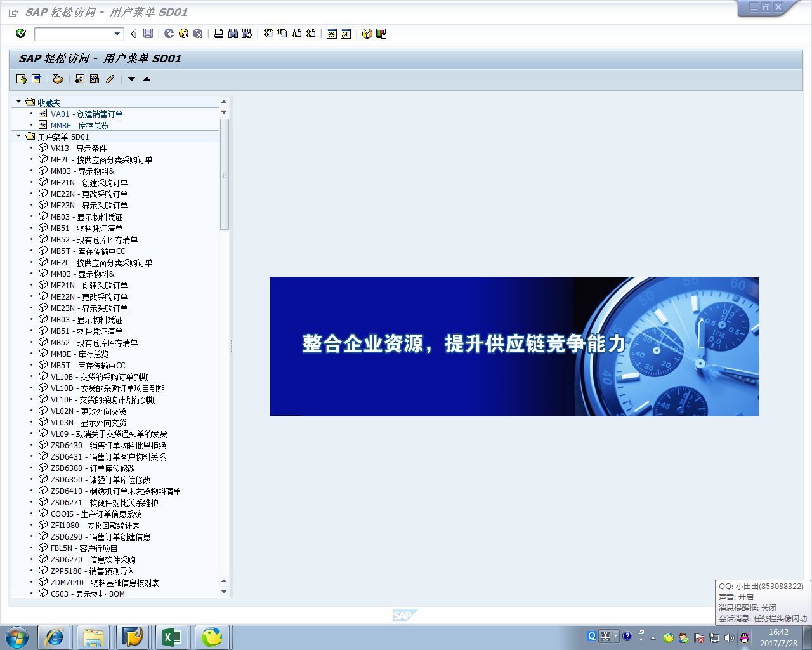
Task: Open the yellow question mark Help icon
Action: click(367, 34)
